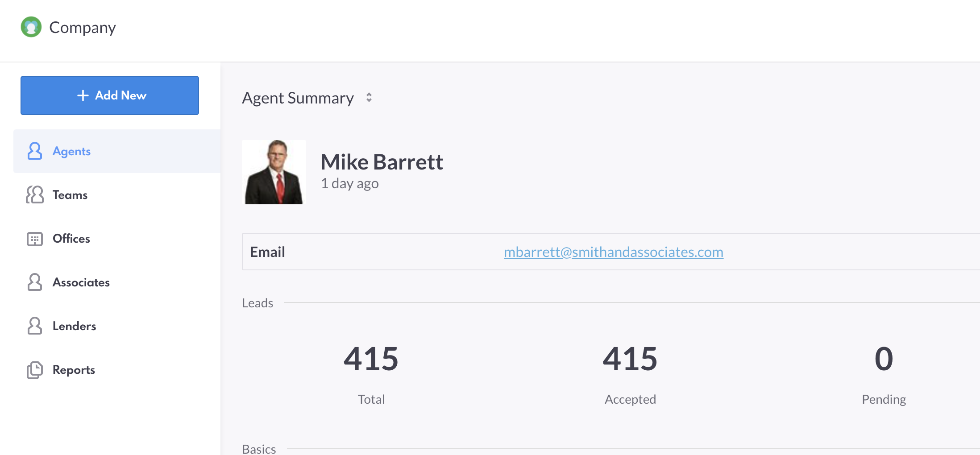This screenshot has height=455, width=980.
Task: Click the green Company logo icon
Action: 31,27
